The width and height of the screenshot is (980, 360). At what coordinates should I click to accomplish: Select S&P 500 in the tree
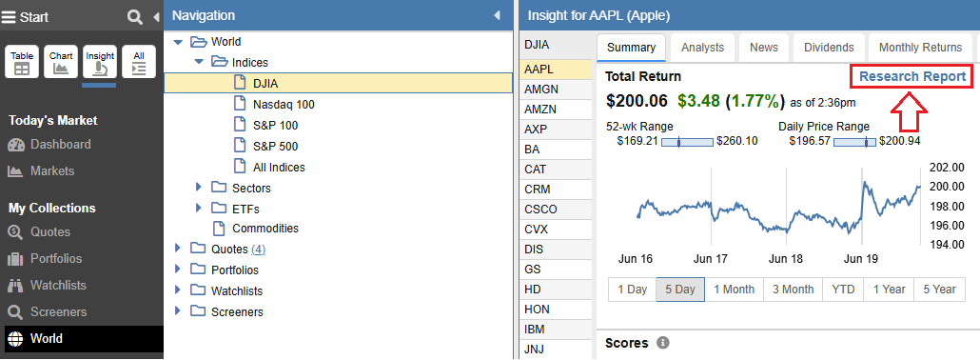coord(276,147)
